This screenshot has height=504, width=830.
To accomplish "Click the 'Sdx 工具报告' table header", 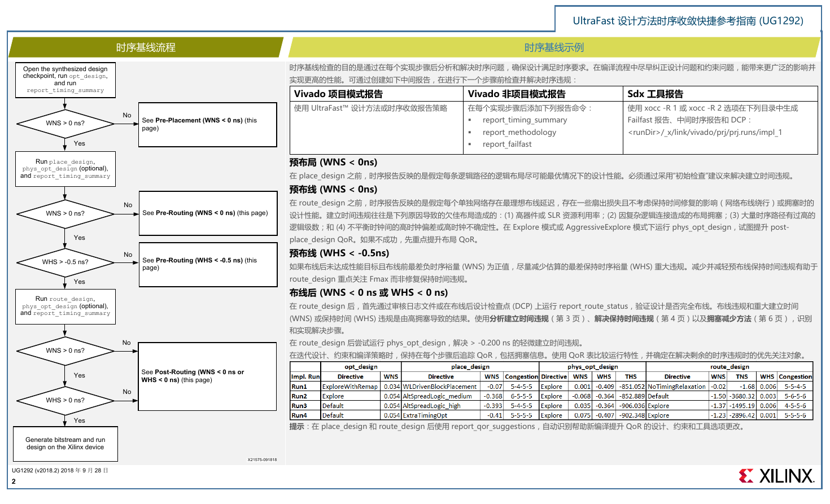I will tap(720, 94).
